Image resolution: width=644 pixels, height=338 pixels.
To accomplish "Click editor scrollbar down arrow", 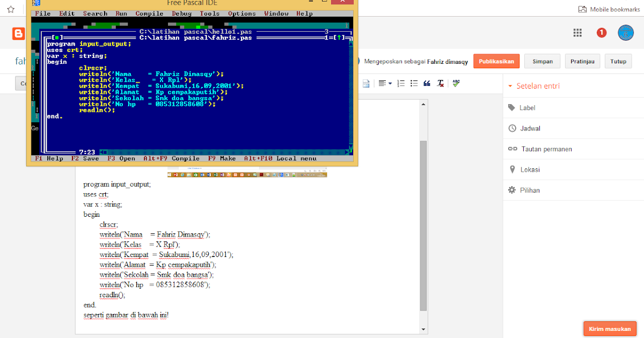I will pos(423,329).
